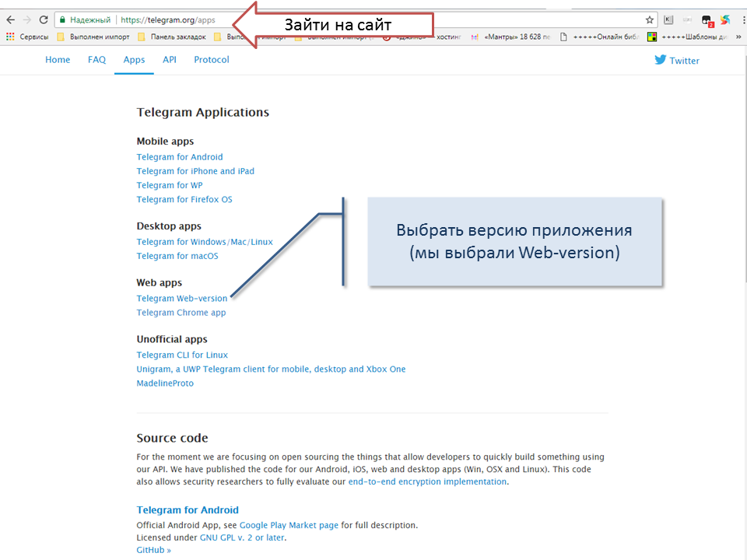
Task: Select Telegram for Android under Mobile apps
Action: point(180,157)
